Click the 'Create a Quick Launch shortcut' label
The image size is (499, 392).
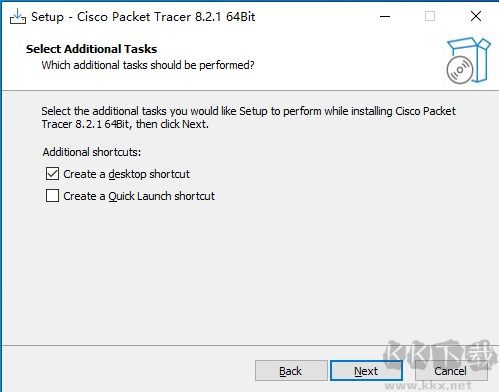(x=139, y=196)
